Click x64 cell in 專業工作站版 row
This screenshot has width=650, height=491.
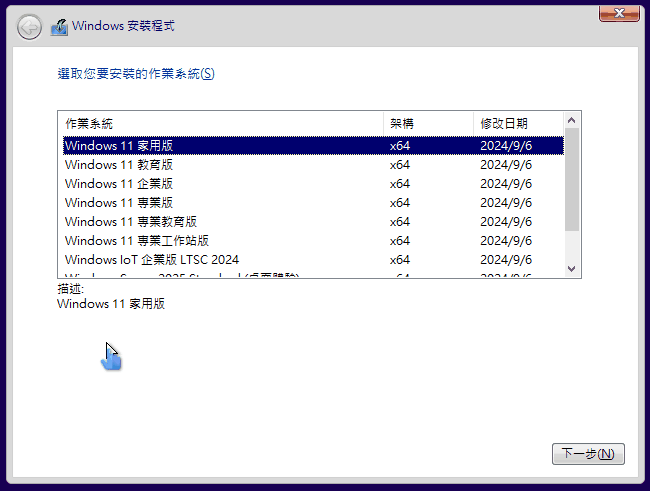pyautogui.click(x=400, y=241)
